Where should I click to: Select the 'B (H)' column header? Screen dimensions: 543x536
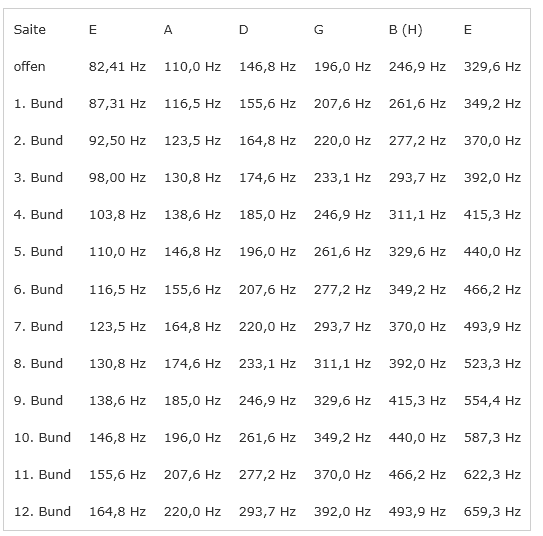pyautogui.click(x=406, y=30)
